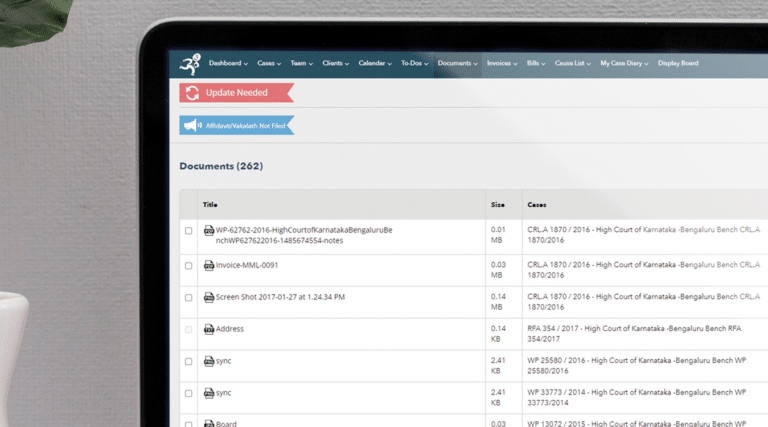This screenshot has width=768, height=427.
Task: Open Screen Shot 2017-01-27 document
Action: pyautogui.click(x=280, y=297)
